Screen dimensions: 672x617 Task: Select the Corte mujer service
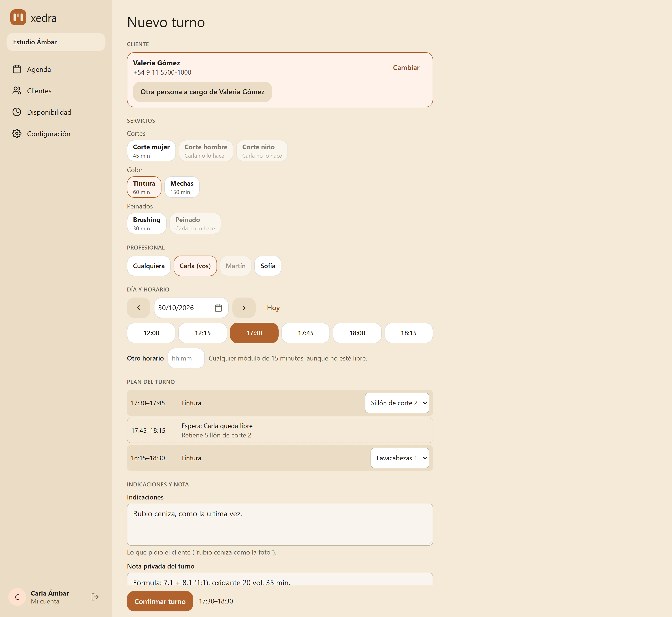coord(151,151)
